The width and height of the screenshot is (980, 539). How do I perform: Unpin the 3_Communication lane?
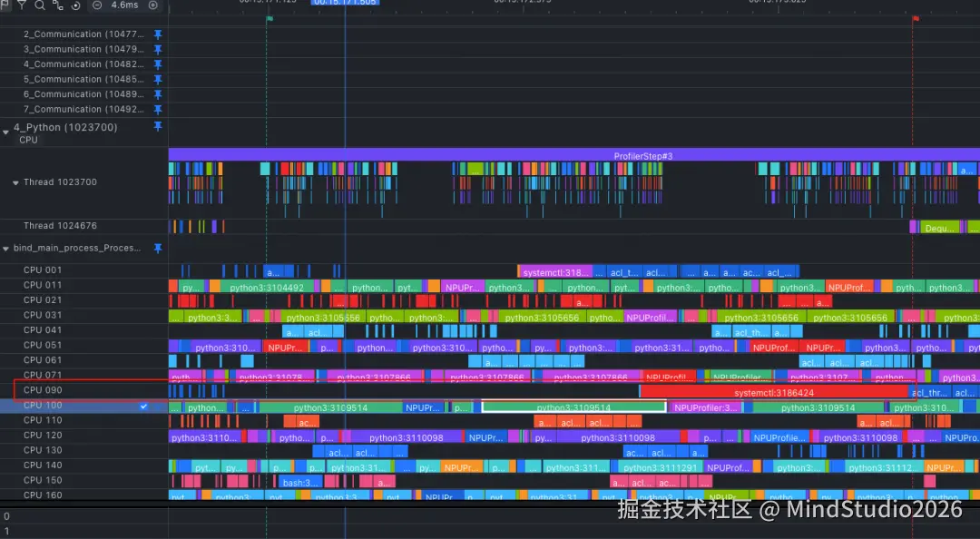[158, 49]
